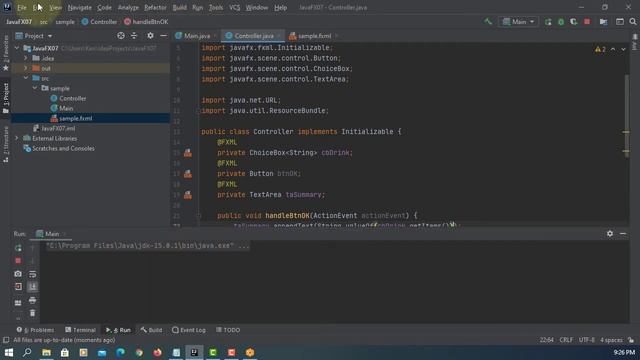Click gutter FXML icon beside taSummary field

188,195
